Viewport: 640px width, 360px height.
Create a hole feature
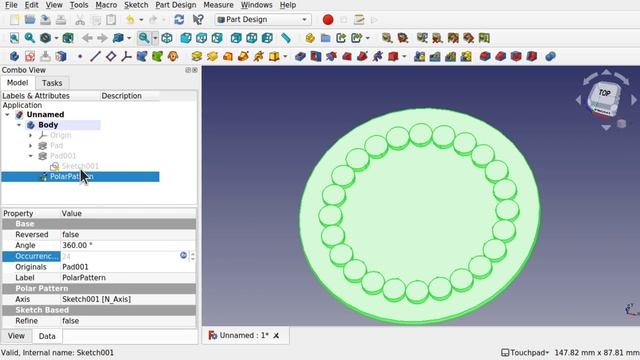click(x=316, y=56)
